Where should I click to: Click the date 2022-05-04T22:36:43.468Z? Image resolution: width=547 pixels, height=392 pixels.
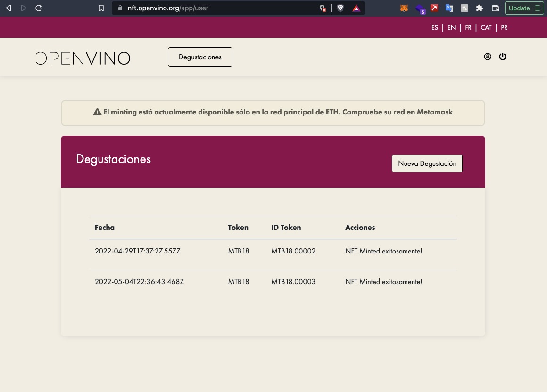139,282
